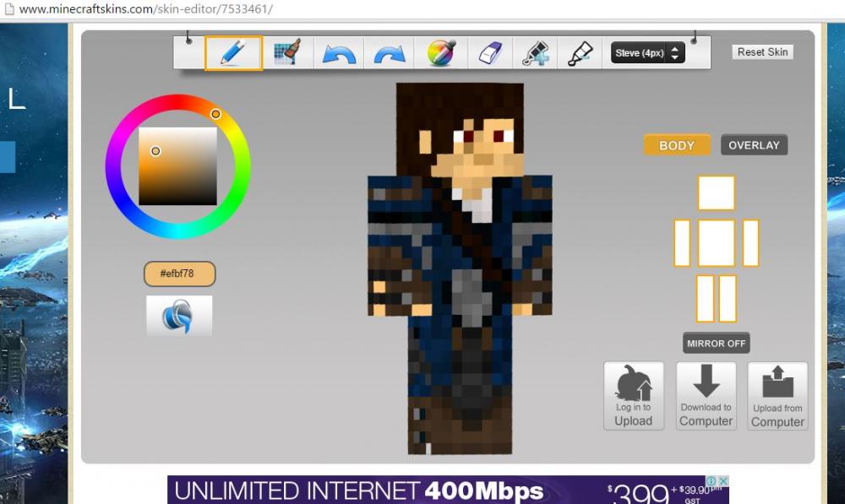This screenshot has height=504, width=845.
Task: Undo the last edit
Action: pos(339,53)
